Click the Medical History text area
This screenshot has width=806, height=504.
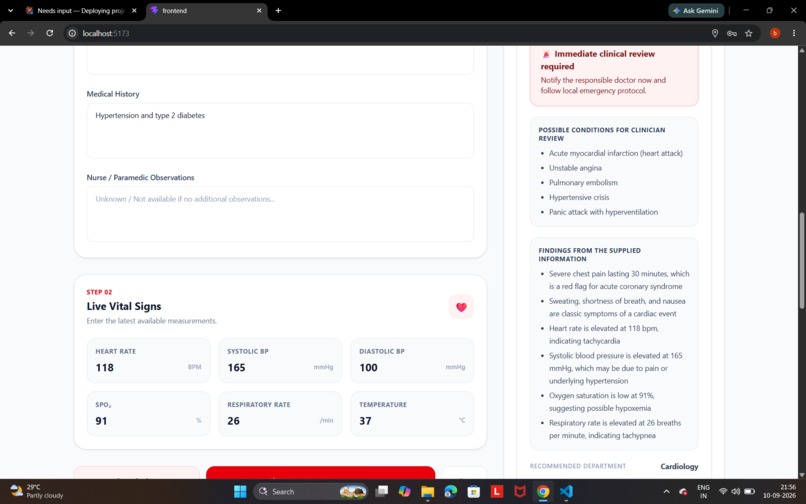tap(280, 131)
